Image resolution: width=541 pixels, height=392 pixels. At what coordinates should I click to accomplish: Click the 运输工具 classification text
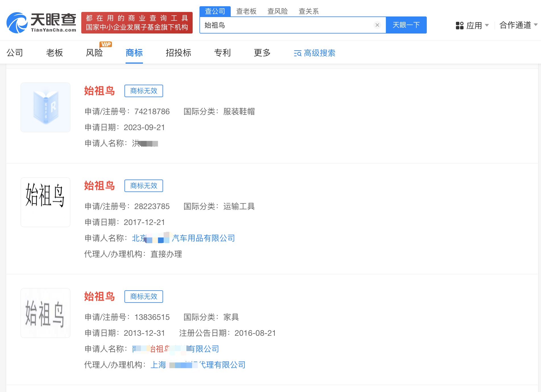(x=239, y=206)
